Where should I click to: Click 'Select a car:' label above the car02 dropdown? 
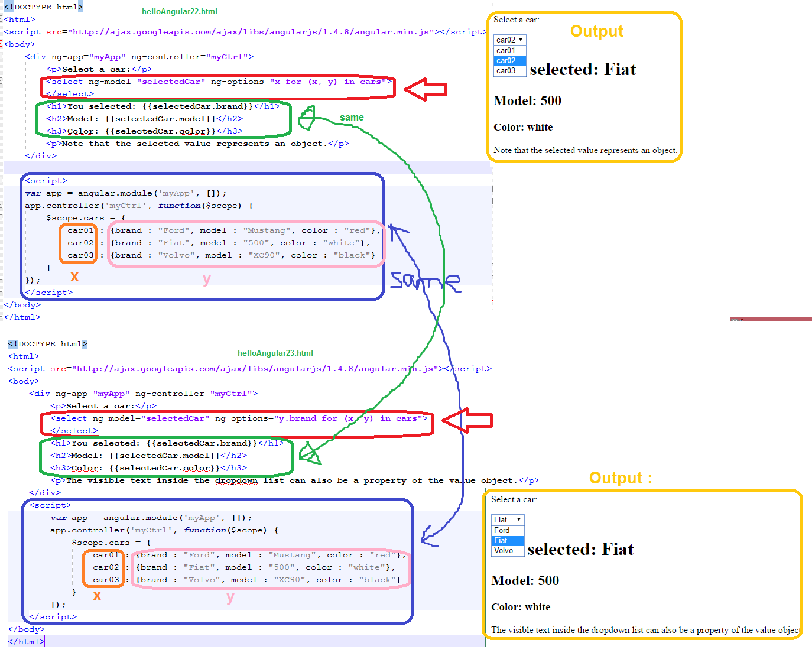[517, 20]
